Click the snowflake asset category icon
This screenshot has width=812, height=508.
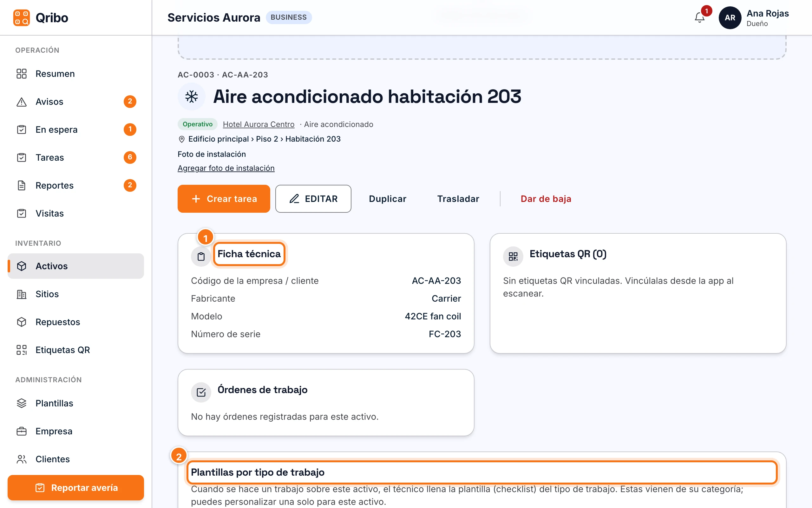point(191,97)
